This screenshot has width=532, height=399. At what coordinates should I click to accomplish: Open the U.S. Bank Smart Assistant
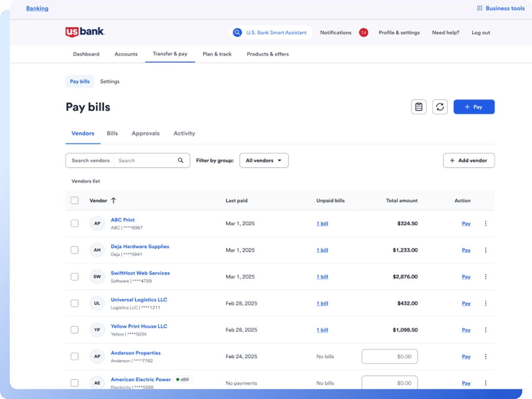pos(271,33)
